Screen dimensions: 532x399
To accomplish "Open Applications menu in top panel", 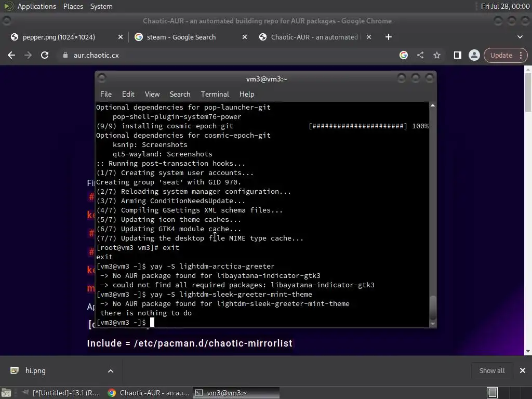I will tap(37, 6).
